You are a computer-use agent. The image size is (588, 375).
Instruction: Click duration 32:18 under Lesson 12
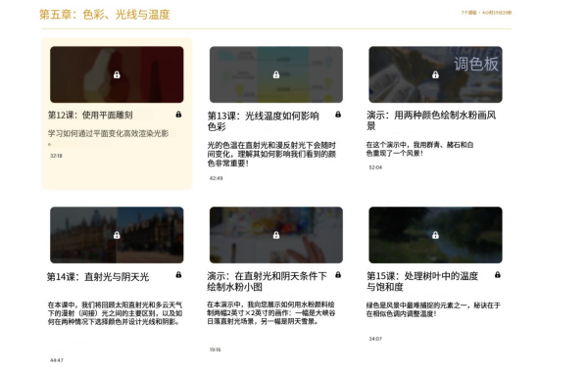[56, 156]
